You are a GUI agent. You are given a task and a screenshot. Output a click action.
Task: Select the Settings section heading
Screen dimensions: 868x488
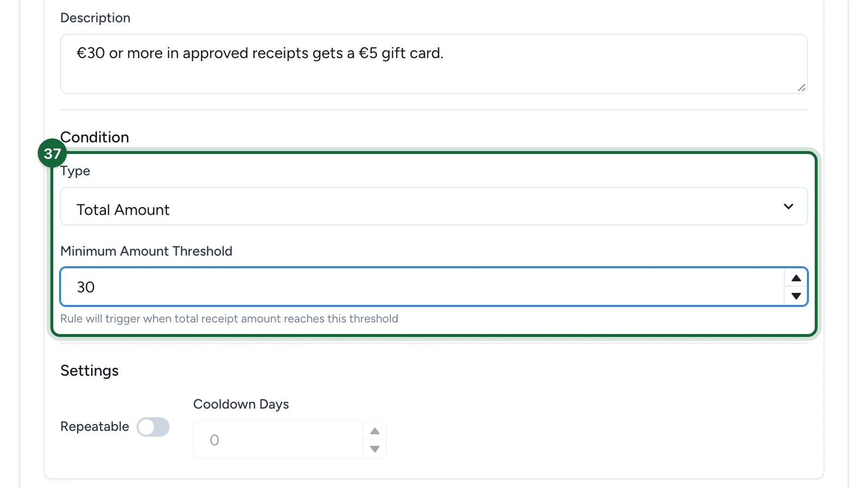pyautogui.click(x=90, y=371)
